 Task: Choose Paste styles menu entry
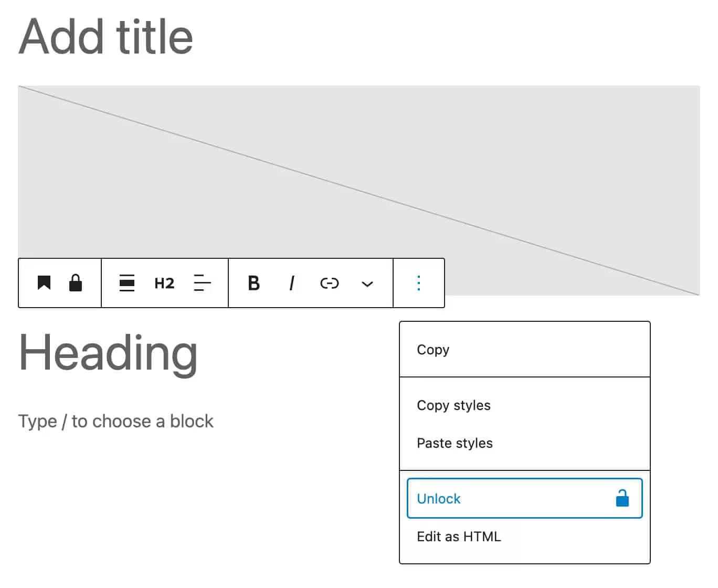[524, 443]
